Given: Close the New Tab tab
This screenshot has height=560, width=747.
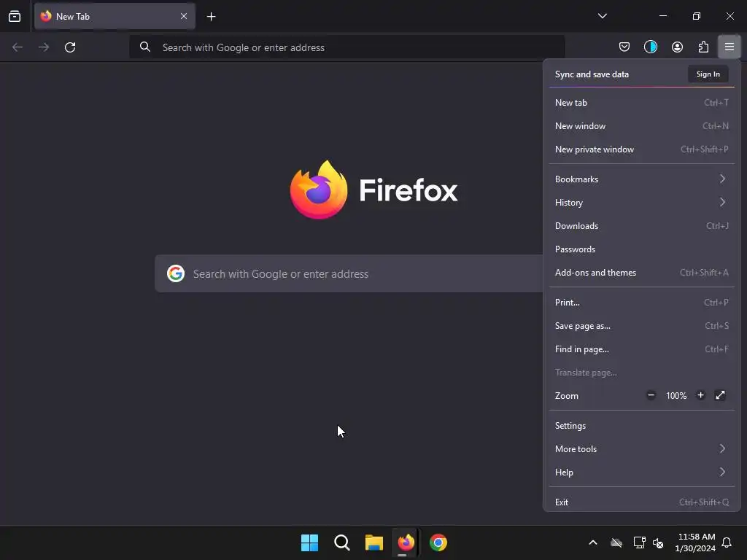Looking at the screenshot, I should [x=184, y=16].
